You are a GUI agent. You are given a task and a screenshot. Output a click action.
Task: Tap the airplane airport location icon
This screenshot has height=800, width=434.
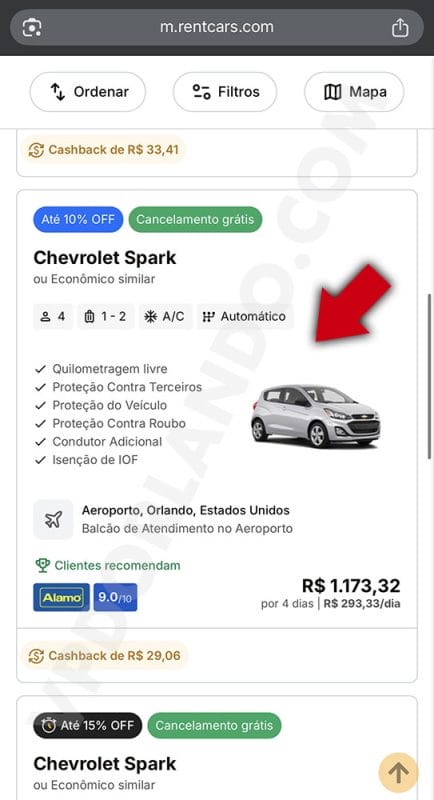pyautogui.click(x=54, y=519)
